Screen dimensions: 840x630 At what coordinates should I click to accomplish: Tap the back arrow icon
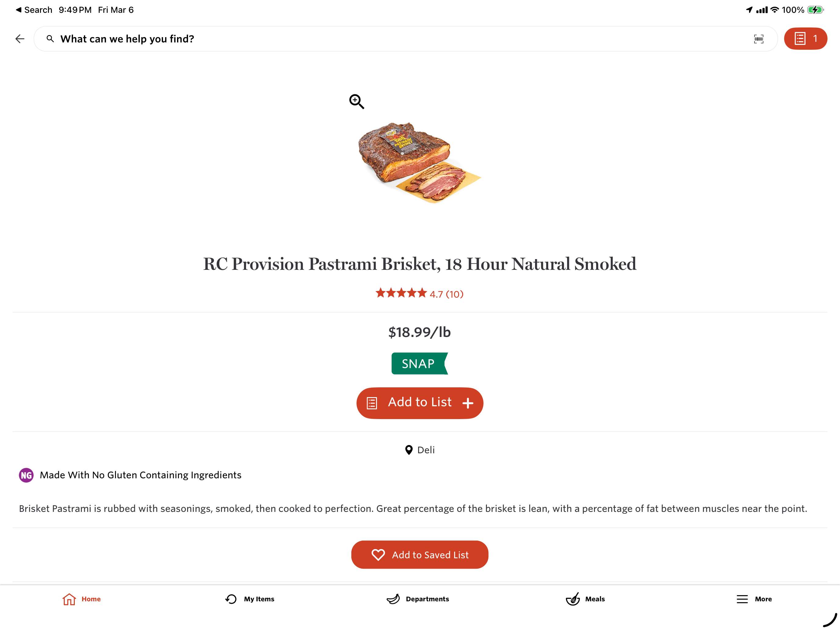coord(20,39)
